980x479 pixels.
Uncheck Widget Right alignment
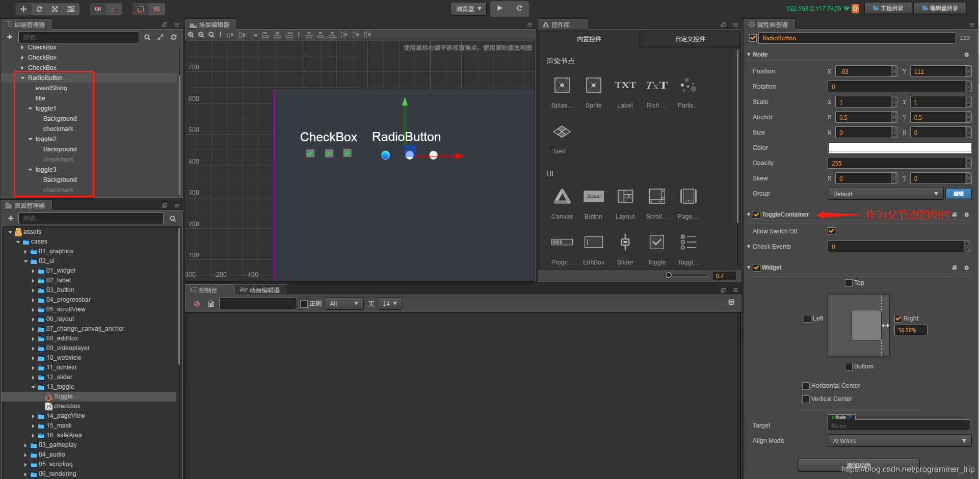coord(898,318)
